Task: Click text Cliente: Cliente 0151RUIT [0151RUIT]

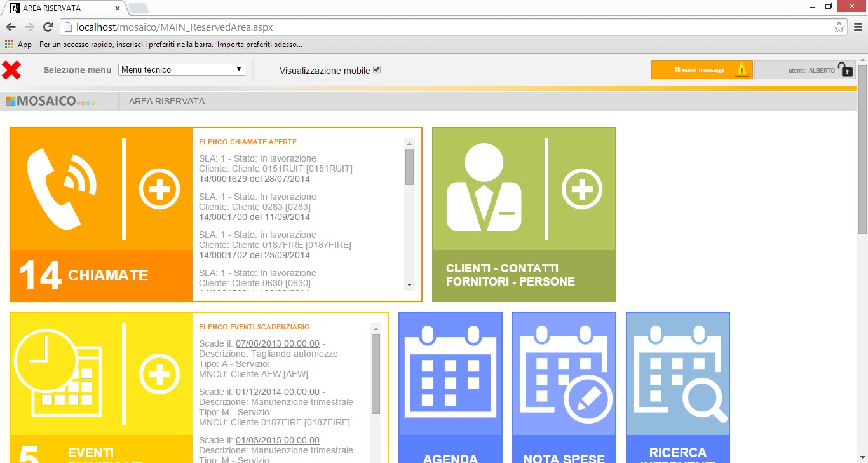Action: pyautogui.click(x=276, y=169)
